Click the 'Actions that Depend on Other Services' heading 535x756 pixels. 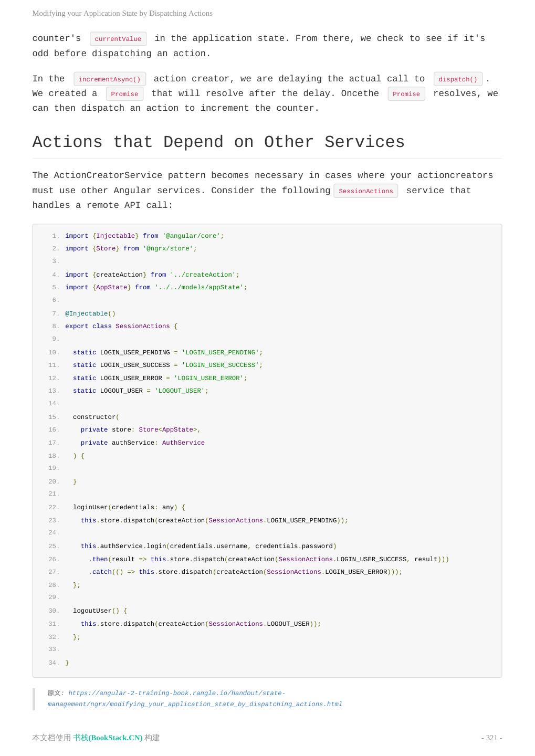[x=218, y=142]
